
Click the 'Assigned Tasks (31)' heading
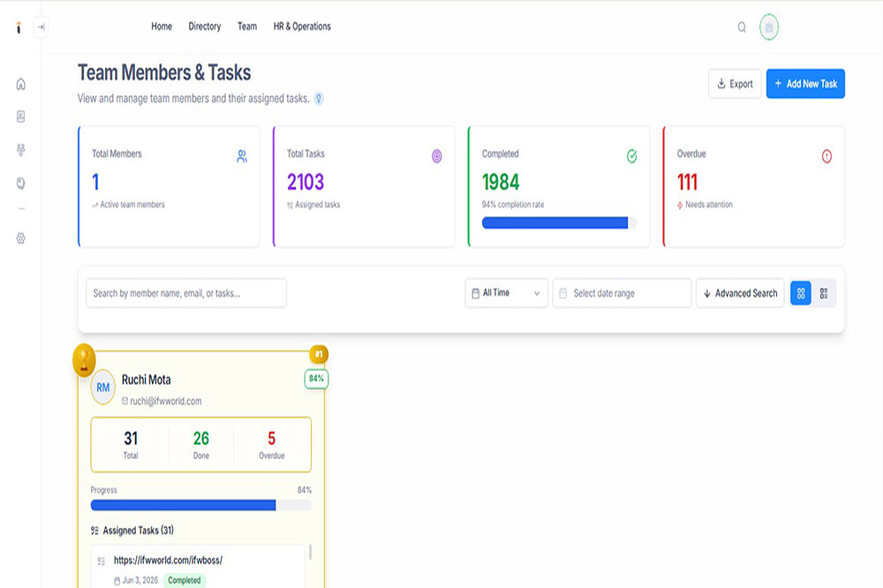[x=138, y=531]
